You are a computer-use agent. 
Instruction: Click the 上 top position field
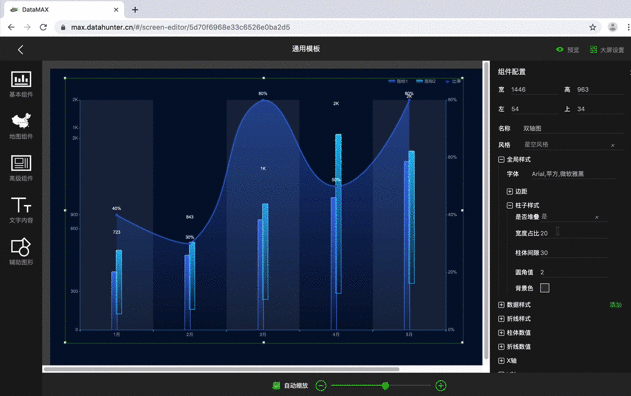pos(600,109)
